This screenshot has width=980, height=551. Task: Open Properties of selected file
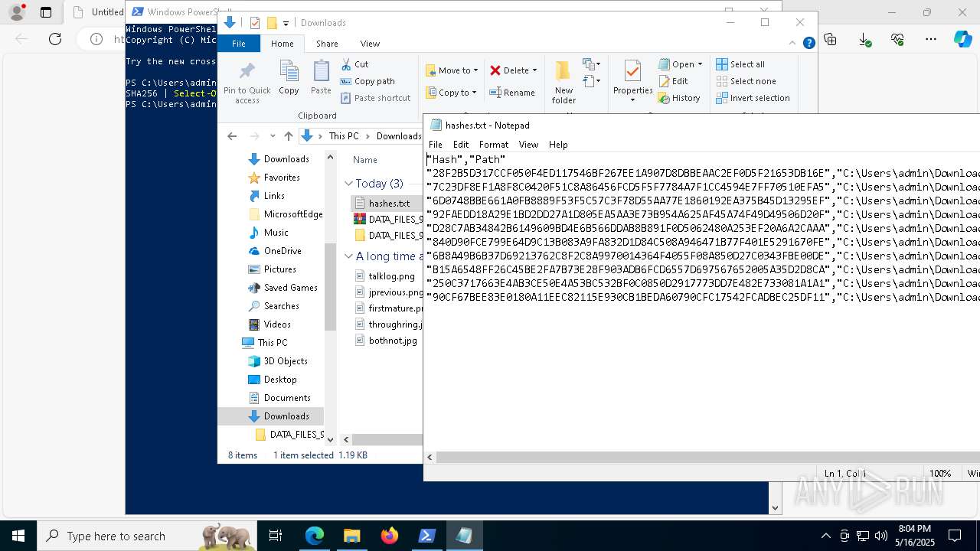click(632, 83)
